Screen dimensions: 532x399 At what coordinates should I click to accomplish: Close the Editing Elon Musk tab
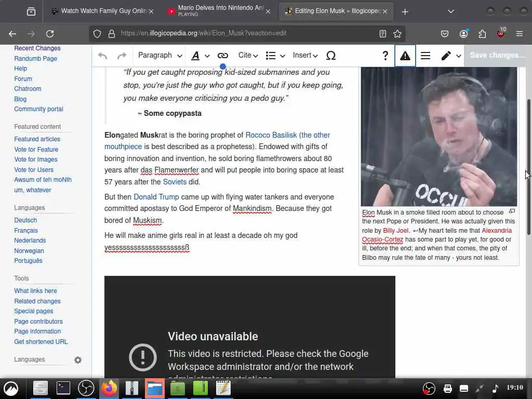[385, 11]
